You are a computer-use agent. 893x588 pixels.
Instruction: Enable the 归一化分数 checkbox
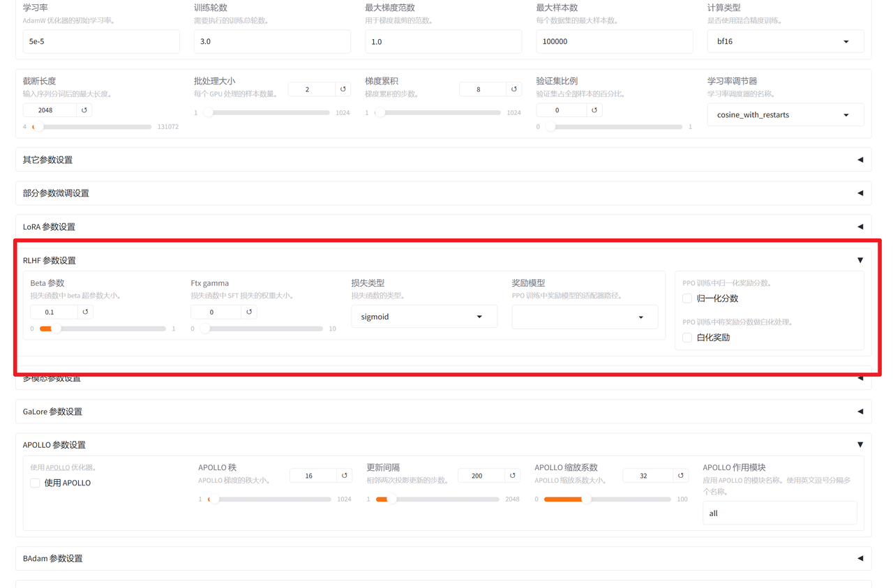point(686,298)
